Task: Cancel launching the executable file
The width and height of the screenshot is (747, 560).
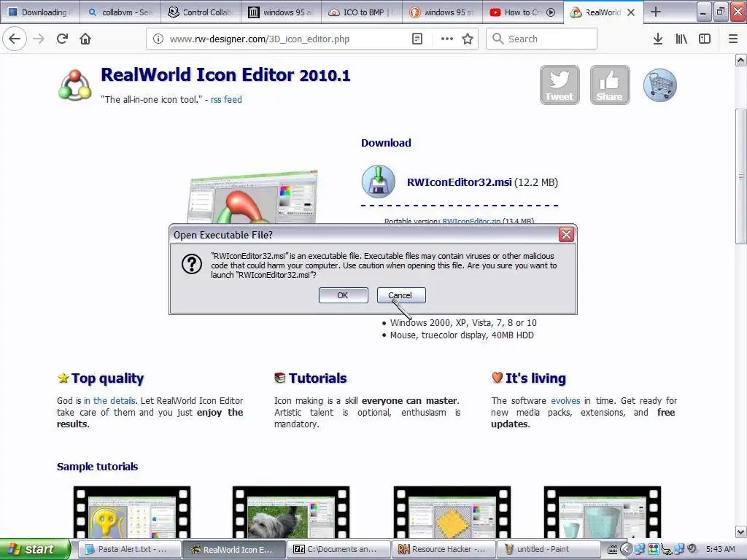Action: [401, 295]
